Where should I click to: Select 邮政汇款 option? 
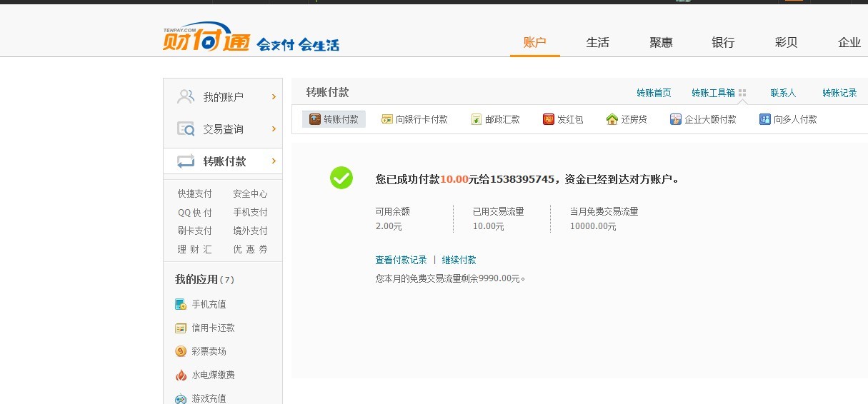(502, 119)
